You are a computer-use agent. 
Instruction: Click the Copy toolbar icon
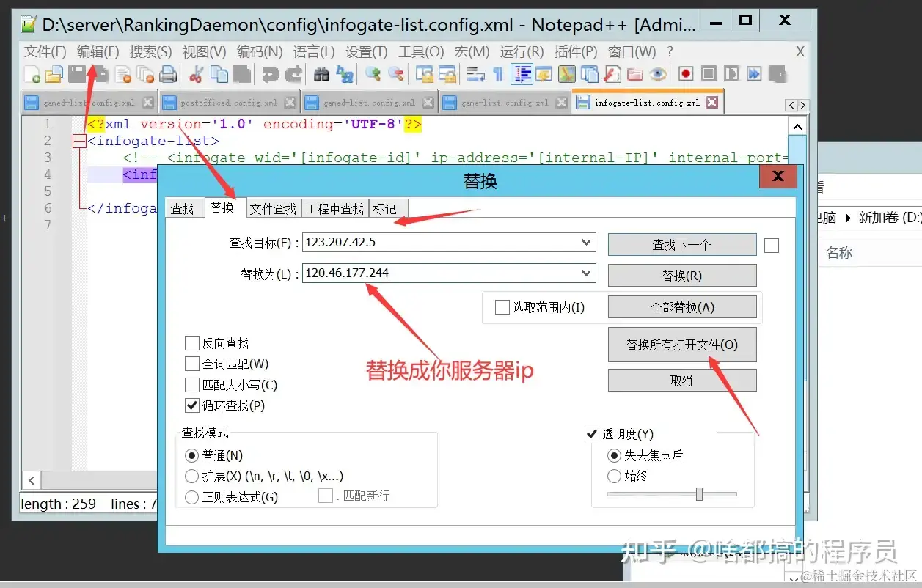[219, 74]
